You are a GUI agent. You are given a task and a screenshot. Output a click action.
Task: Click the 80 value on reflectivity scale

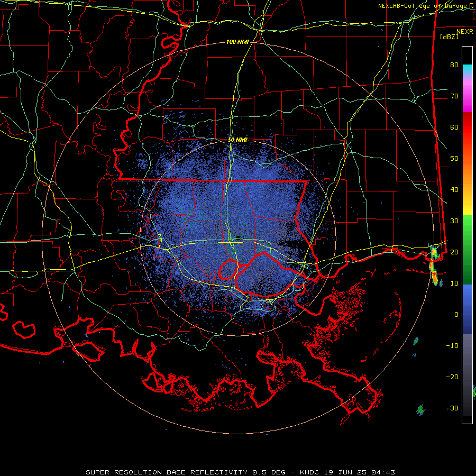click(454, 65)
